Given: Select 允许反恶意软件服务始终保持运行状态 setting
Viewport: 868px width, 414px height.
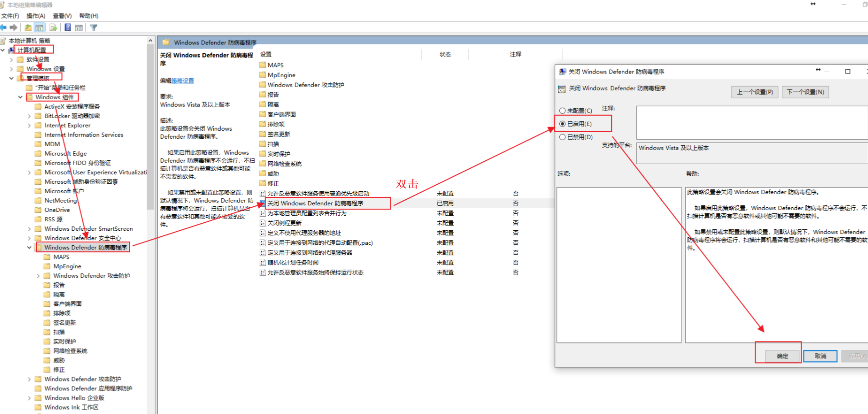Looking at the screenshot, I should coord(315,273).
